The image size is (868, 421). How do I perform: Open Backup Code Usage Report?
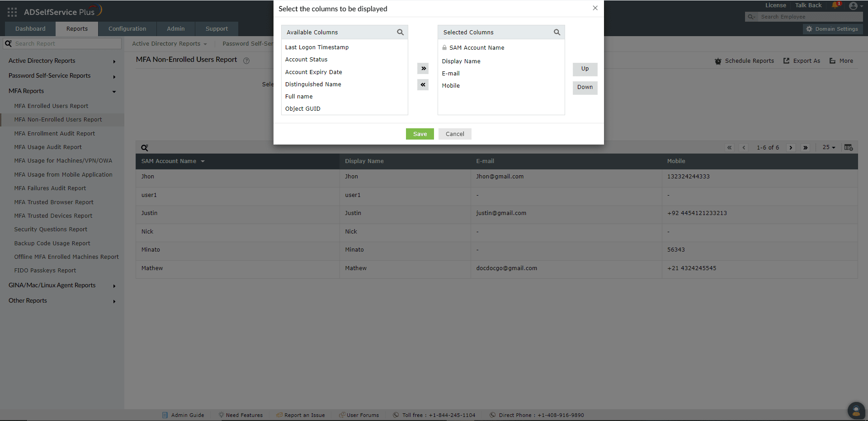point(52,243)
